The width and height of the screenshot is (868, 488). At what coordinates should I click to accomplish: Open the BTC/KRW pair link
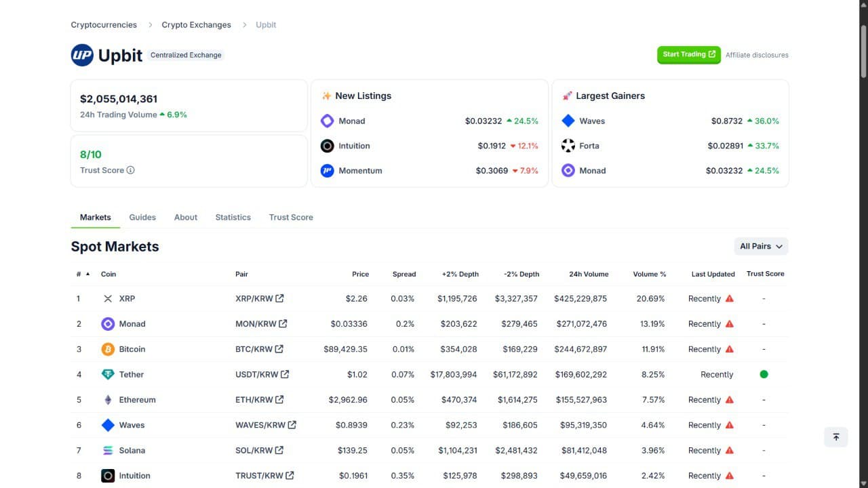click(260, 349)
